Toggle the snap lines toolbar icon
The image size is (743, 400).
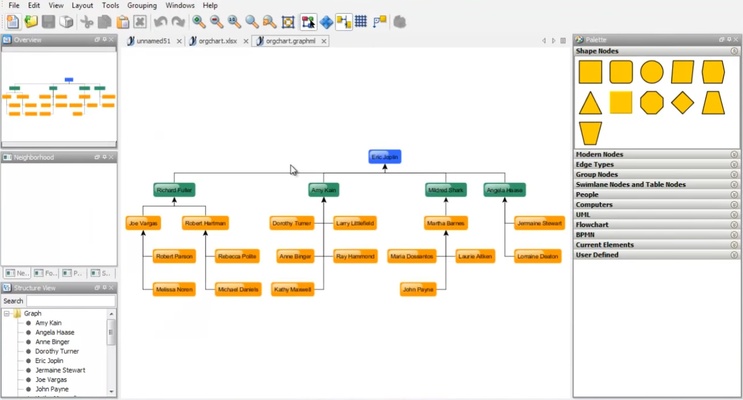[x=380, y=22]
